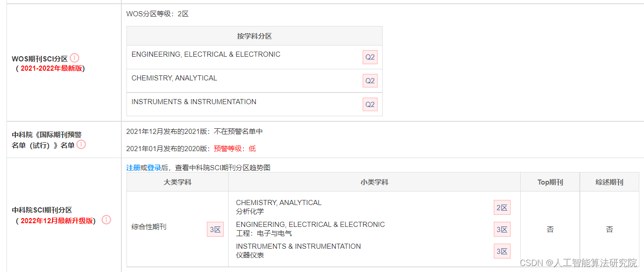This screenshot has height=272, width=644.
Task: Click 2区 badge next to 分析化学
Action: click(502, 208)
